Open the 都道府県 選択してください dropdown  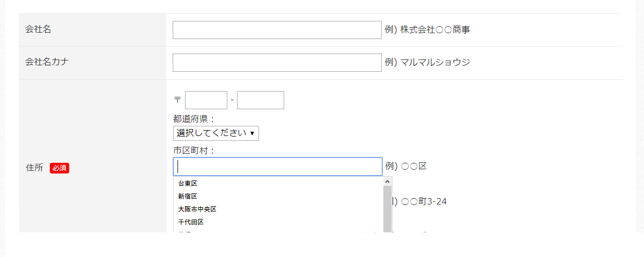point(216,133)
